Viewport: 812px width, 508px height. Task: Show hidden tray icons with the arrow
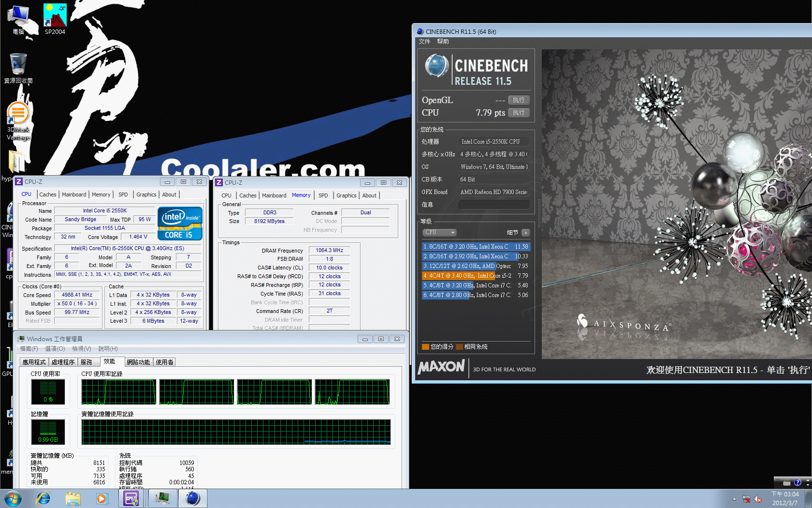point(734,499)
